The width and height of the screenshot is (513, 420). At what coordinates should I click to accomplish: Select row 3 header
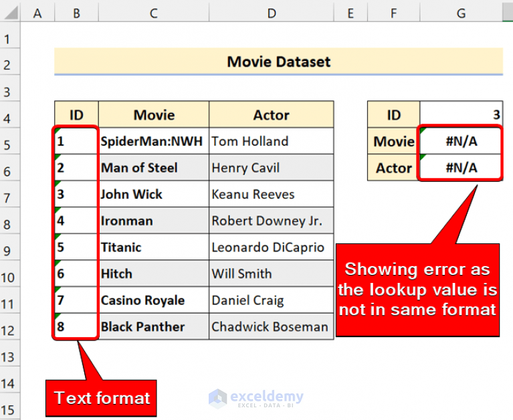(10, 88)
